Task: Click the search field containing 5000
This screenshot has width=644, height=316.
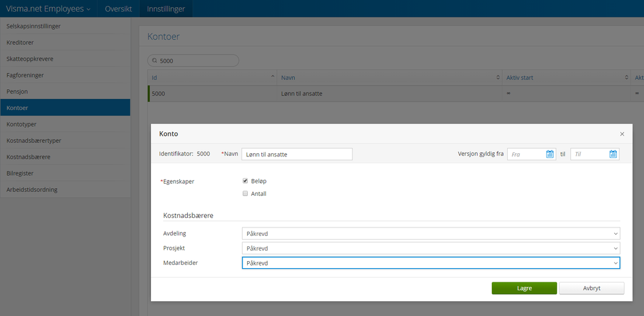Action: pos(193,61)
